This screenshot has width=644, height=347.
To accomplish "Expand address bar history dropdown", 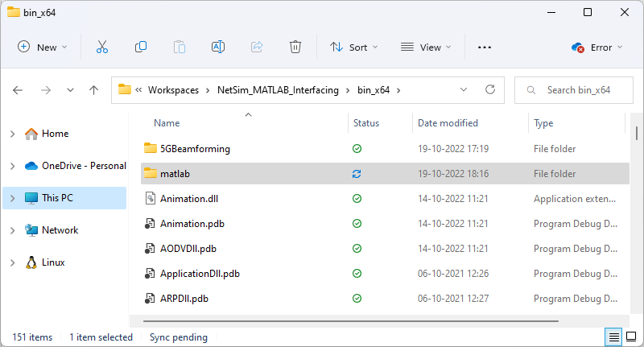I will 464,89.
